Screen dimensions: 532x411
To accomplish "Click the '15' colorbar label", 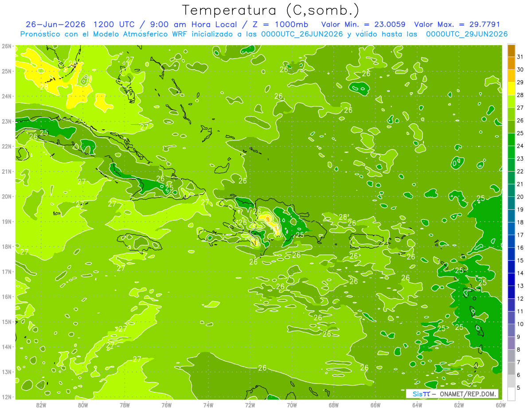I will 520,260.
